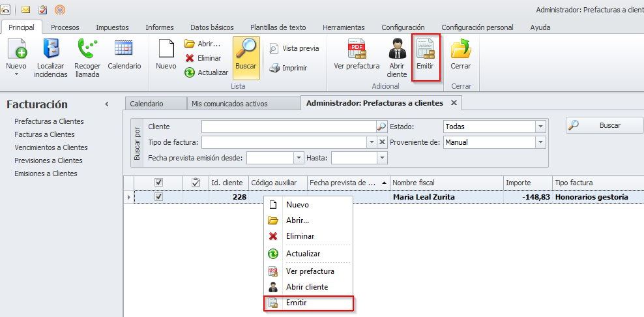Open Emisiones a Clientes in the sidebar
Screen dimensions: 644x317
pos(46,174)
